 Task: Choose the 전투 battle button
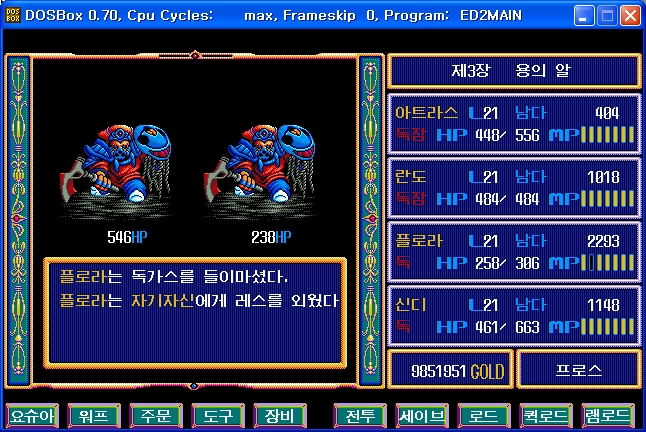[360, 416]
